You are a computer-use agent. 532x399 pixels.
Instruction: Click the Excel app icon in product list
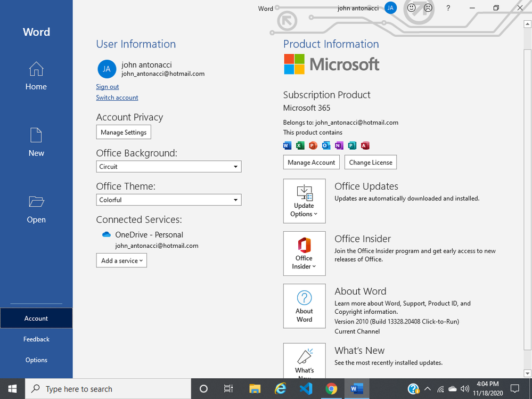coord(300,145)
